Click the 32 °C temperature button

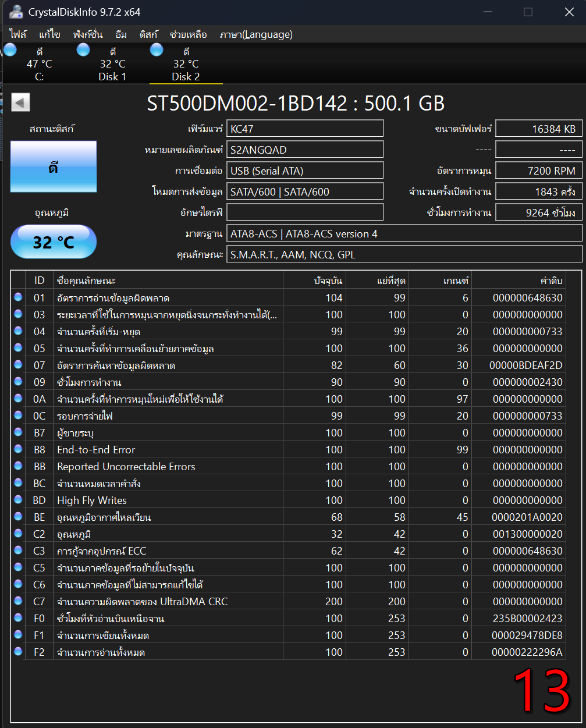tap(54, 242)
